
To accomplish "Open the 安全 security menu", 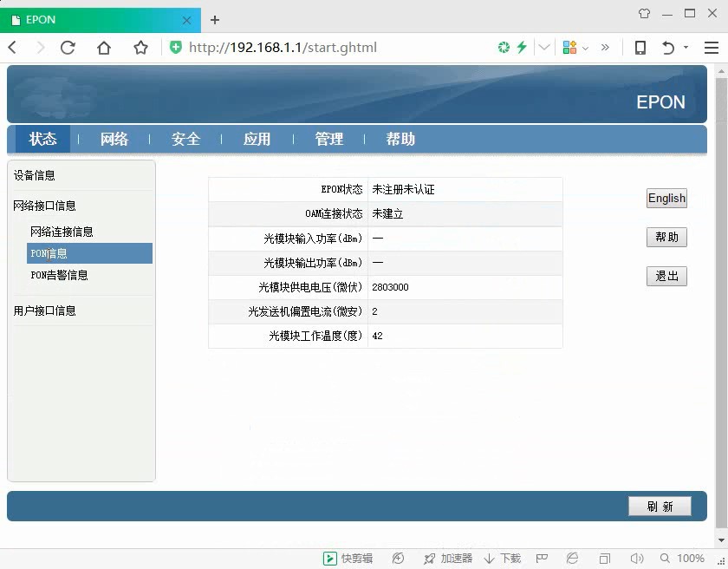I will click(185, 139).
